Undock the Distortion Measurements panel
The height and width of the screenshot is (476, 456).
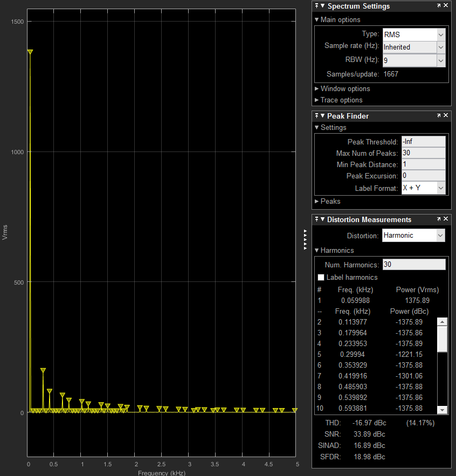439,219
